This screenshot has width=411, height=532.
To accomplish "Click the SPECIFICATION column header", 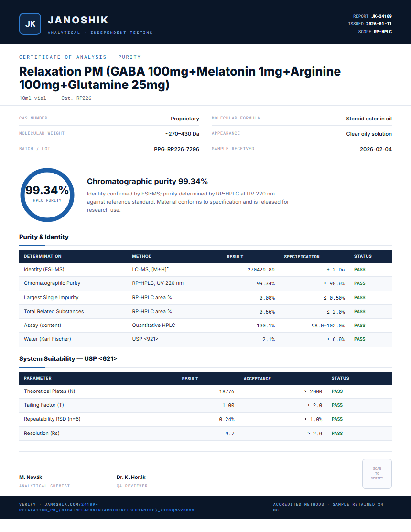I will coord(302,257).
